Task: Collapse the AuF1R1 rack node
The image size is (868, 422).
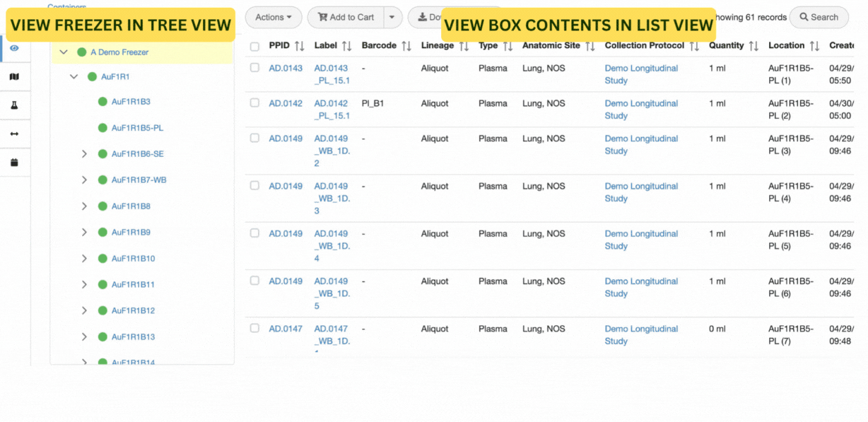Action: pyautogui.click(x=74, y=76)
